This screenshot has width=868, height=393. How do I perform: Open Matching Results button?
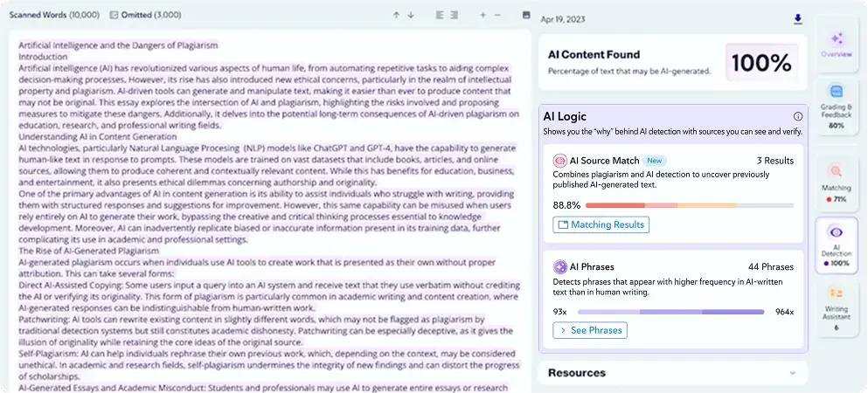[601, 225]
